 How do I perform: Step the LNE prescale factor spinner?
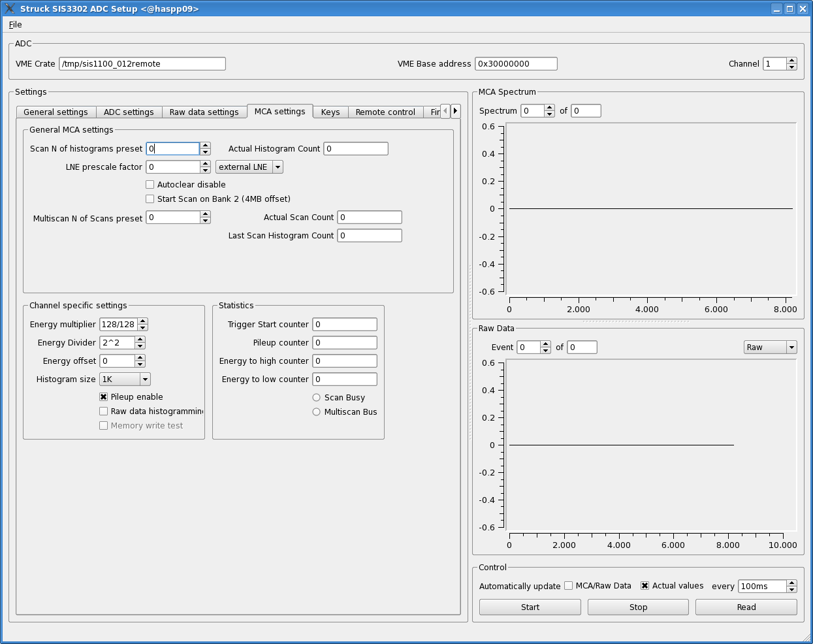pyautogui.click(x=205, y=167)
